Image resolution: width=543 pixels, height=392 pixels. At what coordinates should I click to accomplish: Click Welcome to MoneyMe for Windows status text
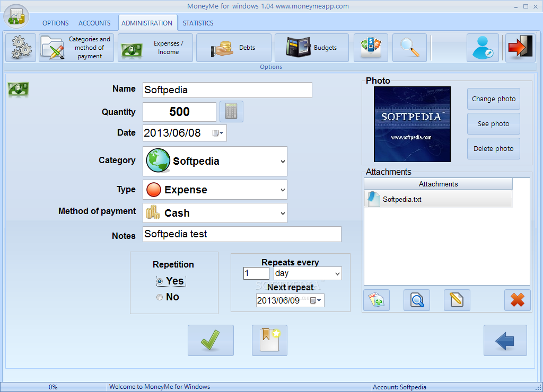click(x=160, y=387)
